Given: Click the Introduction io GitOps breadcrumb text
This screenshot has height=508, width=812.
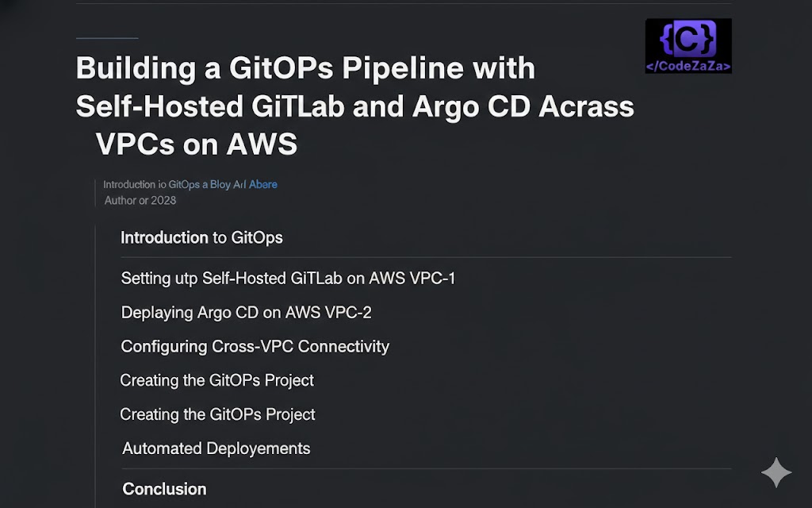Looking at the screenshot, I should coord(151,184).
